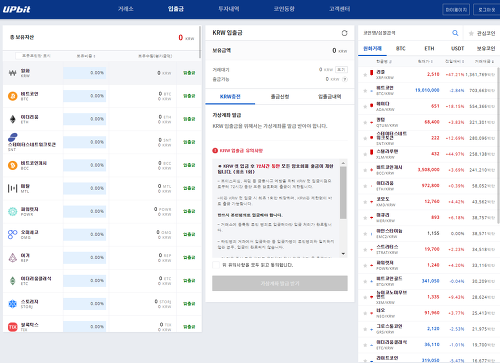This screenshot has width=500, height=363.
Task: Star the XLM/KRW market row
Action: pos(365,154)
